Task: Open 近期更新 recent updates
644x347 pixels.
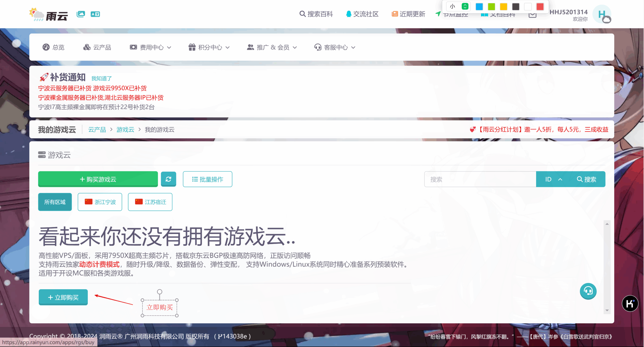Action: click(x=408, y=14)
